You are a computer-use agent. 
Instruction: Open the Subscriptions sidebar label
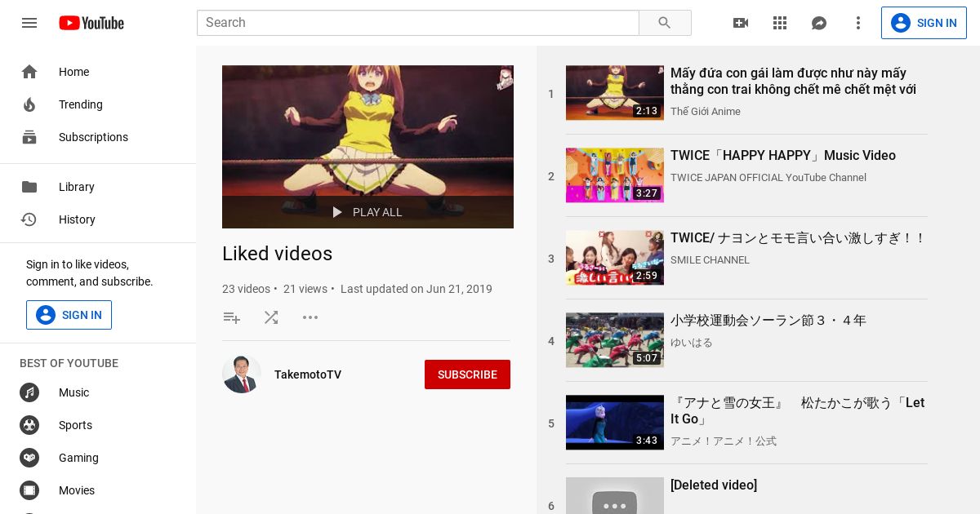tap(93, 137)
